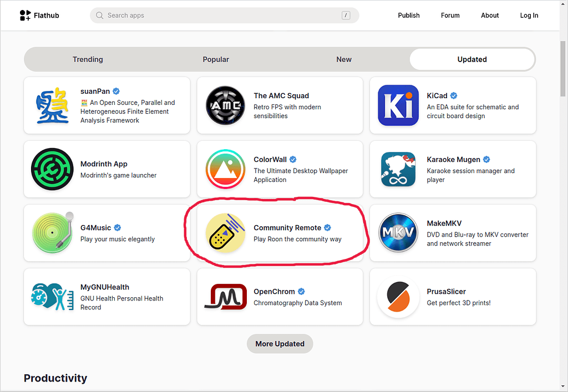Click the OpenChrom title text
This screenshot has height=392, width=568.
[x=274, y=292]
